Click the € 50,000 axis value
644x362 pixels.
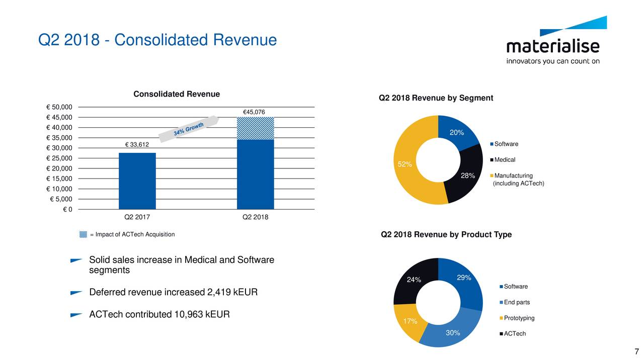pyautogui.click(x=59, y=107)
